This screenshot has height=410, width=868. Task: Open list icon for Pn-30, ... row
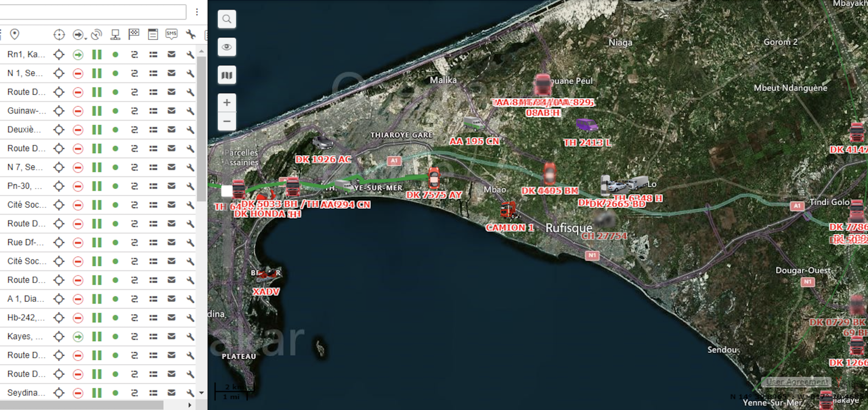click(153, 186)
